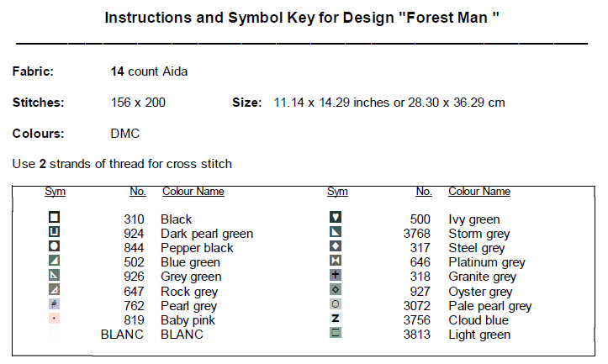
Task: Select the Granite grey plus symbol
Action: (336, 276)
